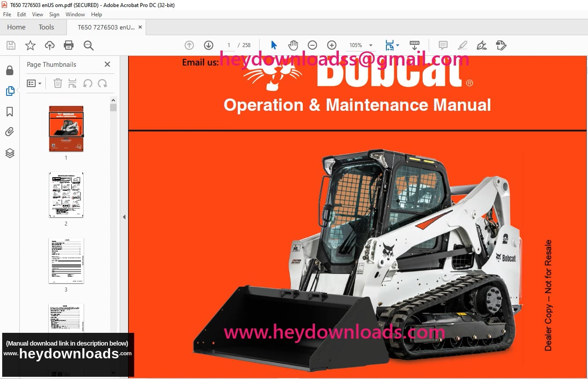
Task: Open the fit page options icon
Action: 390,45
